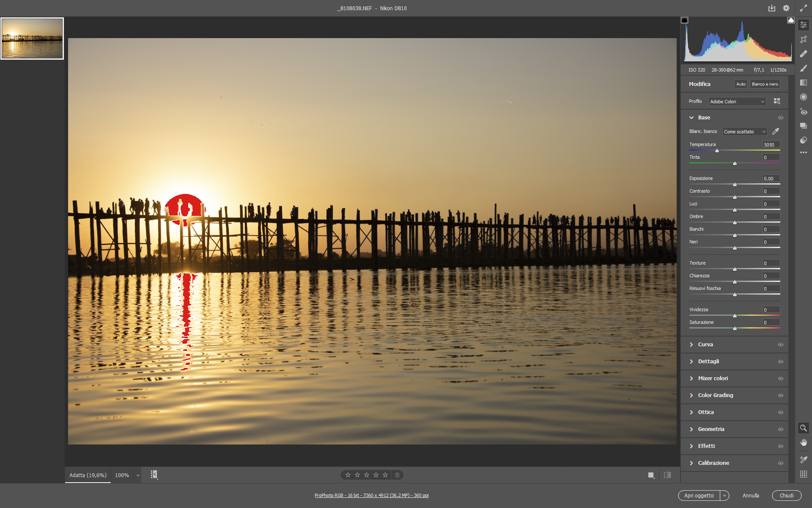The width and height of the screenshot is (812, 508).
Task: Select the Spot Removal healing tool
Action: coord(804,54)
